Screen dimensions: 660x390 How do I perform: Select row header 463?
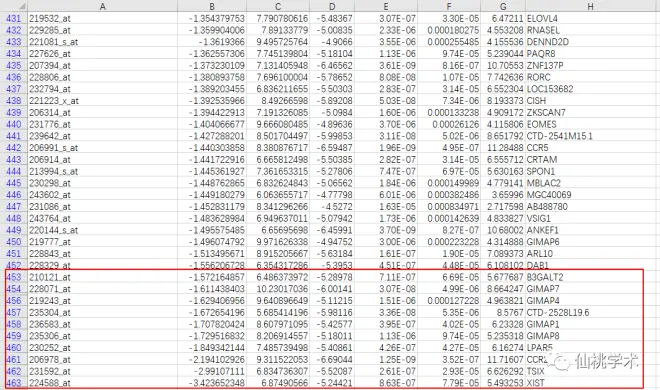point(13,383)
